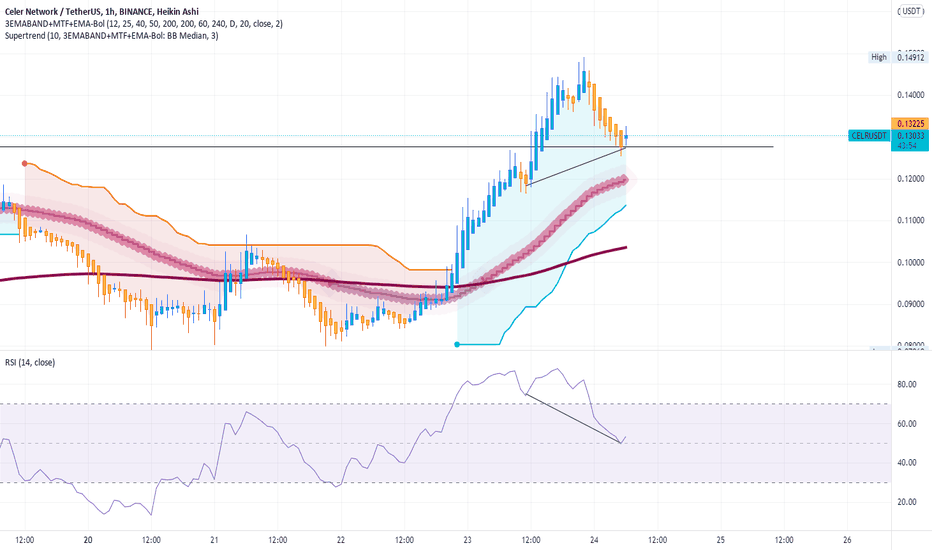The width and height of the screenshot is (932, 550).
Task: Click date label 22 on time axis
Action: (341, 540)
